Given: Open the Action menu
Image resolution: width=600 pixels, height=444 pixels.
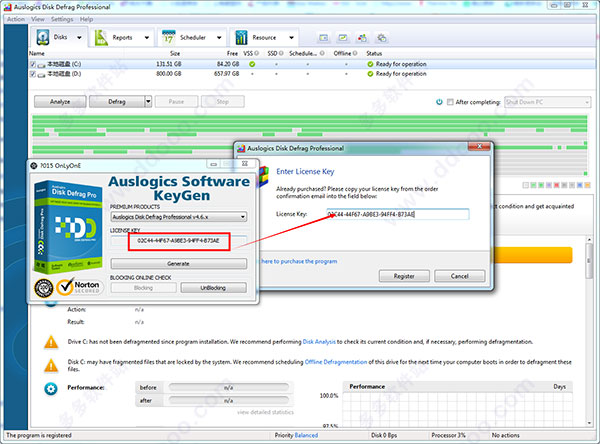Looking at the screenshot, I should click(14, 19).
